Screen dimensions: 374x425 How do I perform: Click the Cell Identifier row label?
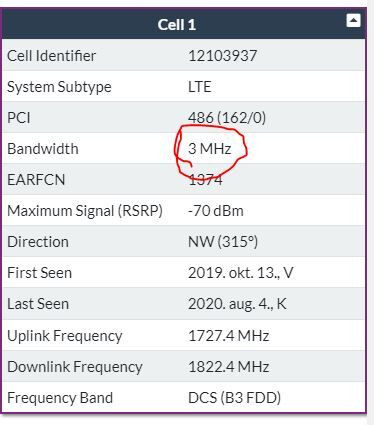pos(51,56)
